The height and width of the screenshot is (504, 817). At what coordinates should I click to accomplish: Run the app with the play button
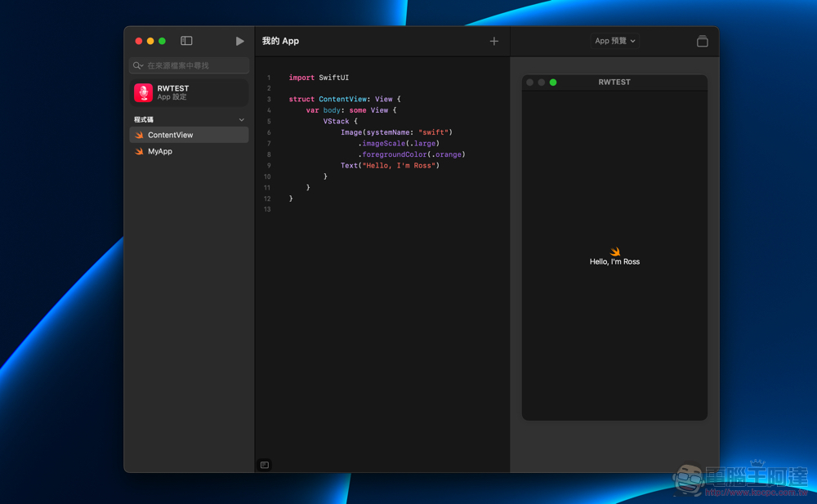[239, 41]
